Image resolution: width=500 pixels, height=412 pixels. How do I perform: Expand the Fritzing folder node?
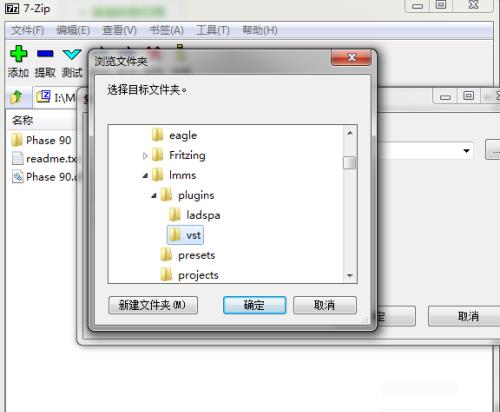pyautogui.click(x=145, y=156)
